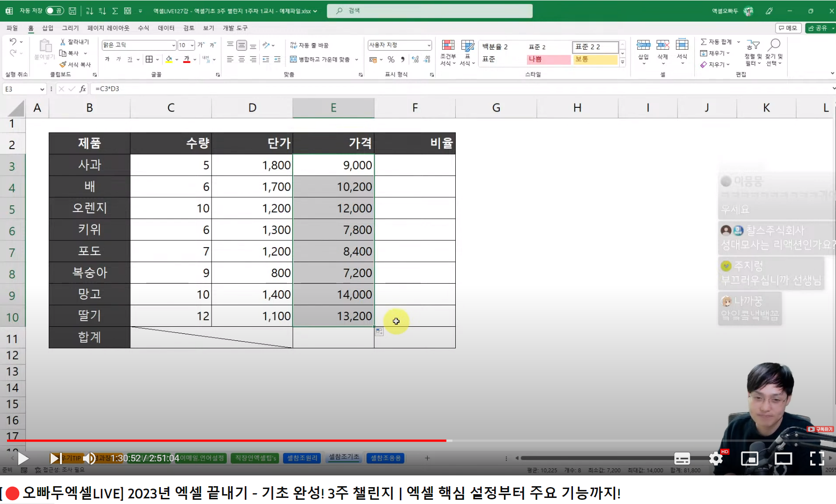Open the 데이터 (Data) ribbon tab
Viewport: 836px width, 504px height.
tap(166, 28)
